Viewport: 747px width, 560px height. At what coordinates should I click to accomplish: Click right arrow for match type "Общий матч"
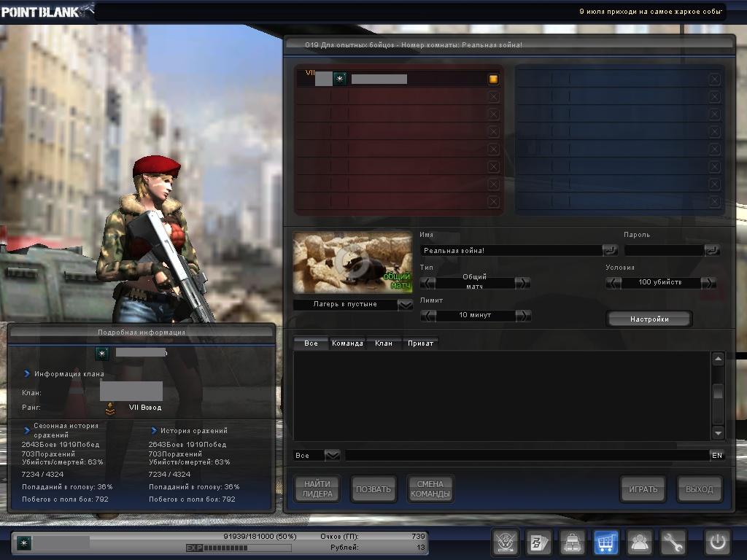522,283
